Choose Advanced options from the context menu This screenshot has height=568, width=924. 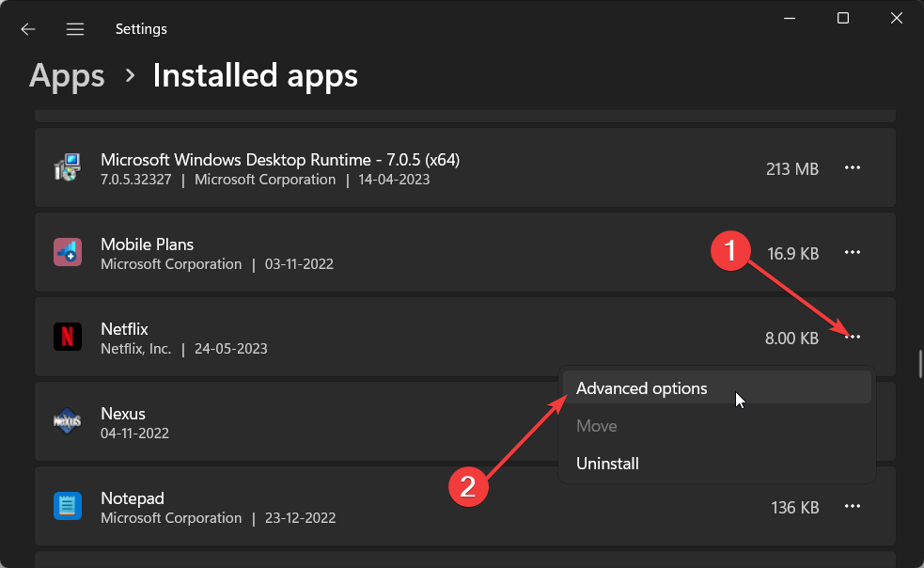pyautogui.click(x=716, y=388)
